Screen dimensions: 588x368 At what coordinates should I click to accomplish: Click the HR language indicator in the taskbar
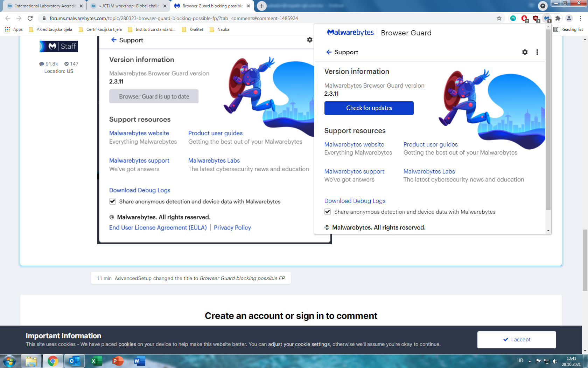click(520, 360)
